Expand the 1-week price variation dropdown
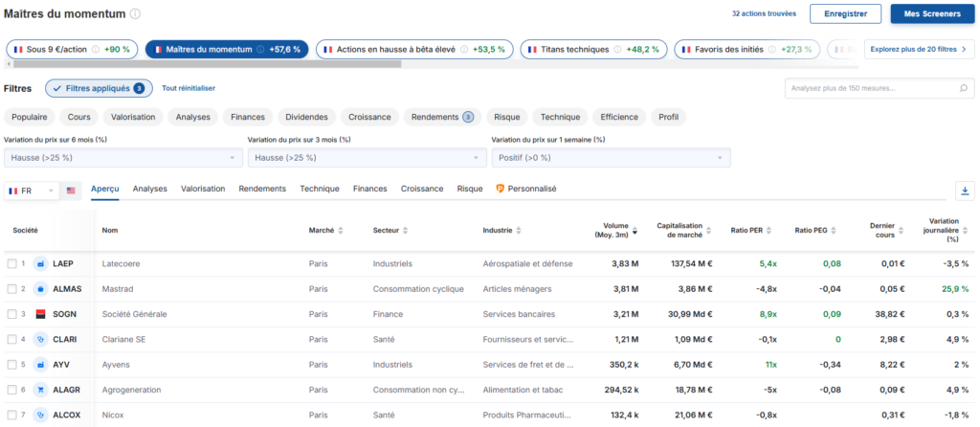 610,157
